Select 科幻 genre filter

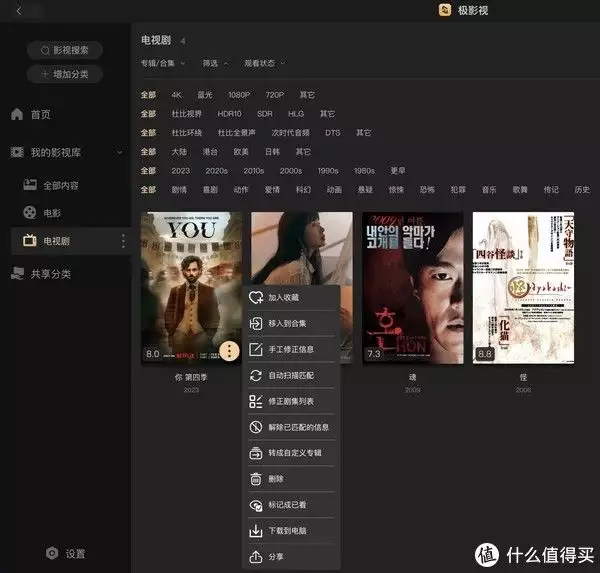(x=303, y=189)
